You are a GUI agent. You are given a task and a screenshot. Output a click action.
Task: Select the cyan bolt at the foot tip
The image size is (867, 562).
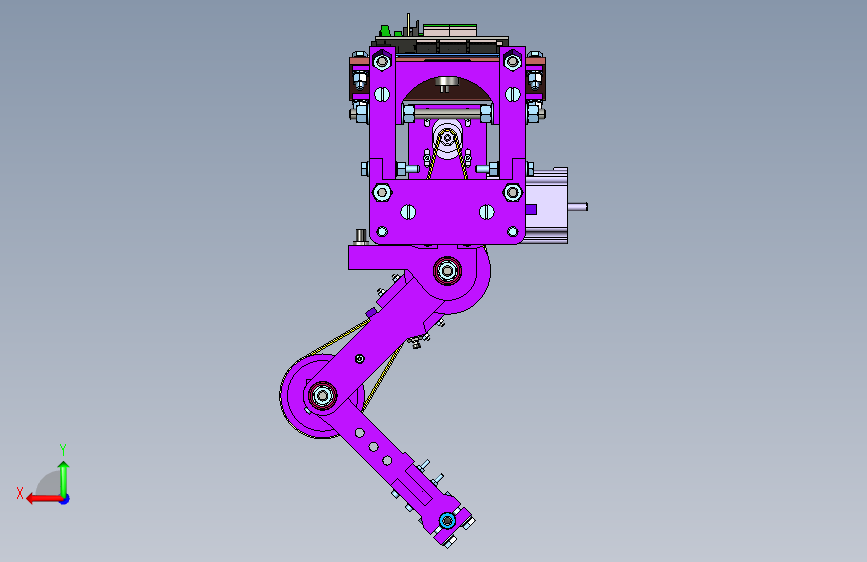(447, 521)
